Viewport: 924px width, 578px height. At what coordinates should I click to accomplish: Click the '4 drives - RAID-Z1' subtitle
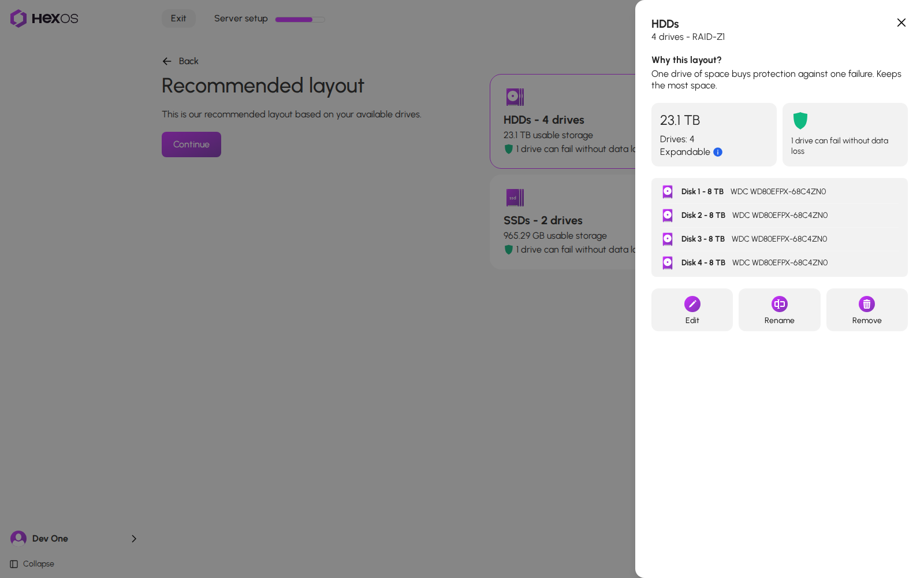[688, 37]
